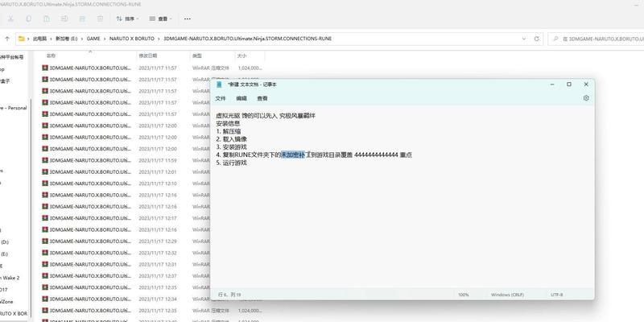
Task: Click 'UTF-8' encoding in Notepad status bar
Action: pos(557,295)
